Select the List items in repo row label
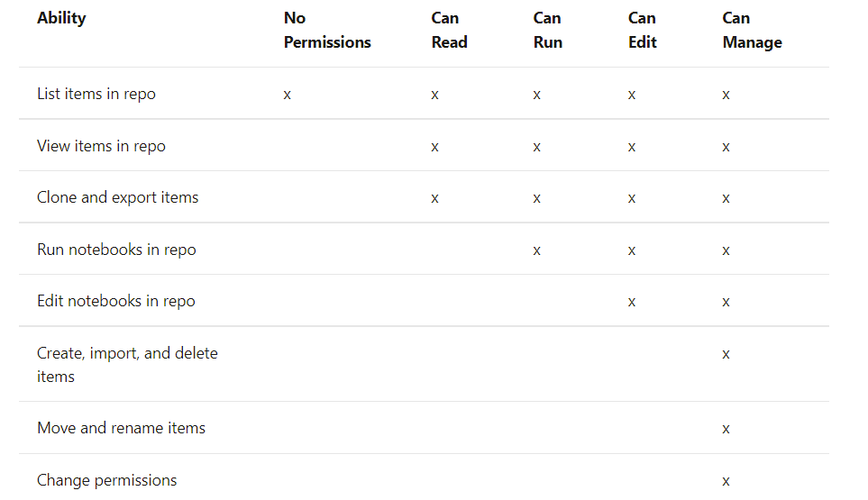The width and height of the screenshot is (868, 500). point(96,94)
